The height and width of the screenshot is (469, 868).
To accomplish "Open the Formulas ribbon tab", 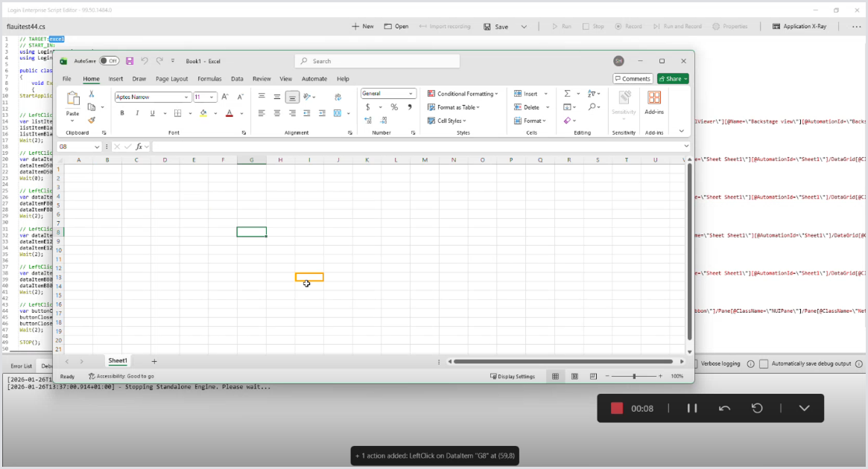I will pos(209,79).
